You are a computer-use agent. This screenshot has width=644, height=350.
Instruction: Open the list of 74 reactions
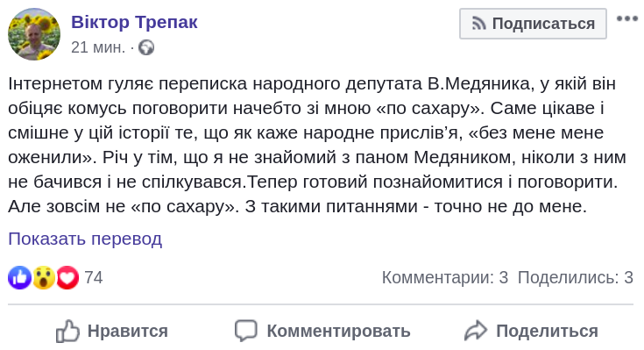(94, 277)
